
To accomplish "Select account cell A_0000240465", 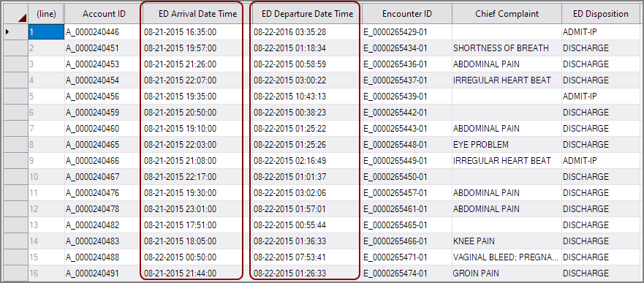I will tap(104, 145).
